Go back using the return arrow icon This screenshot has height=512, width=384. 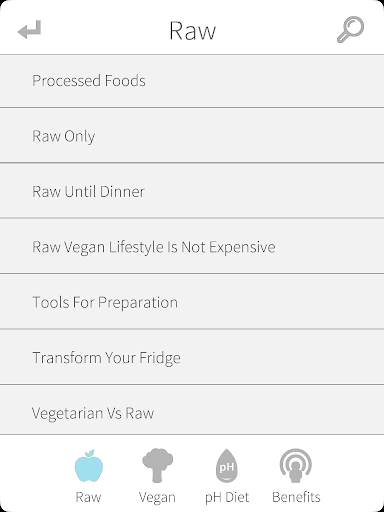click(30, 30)
